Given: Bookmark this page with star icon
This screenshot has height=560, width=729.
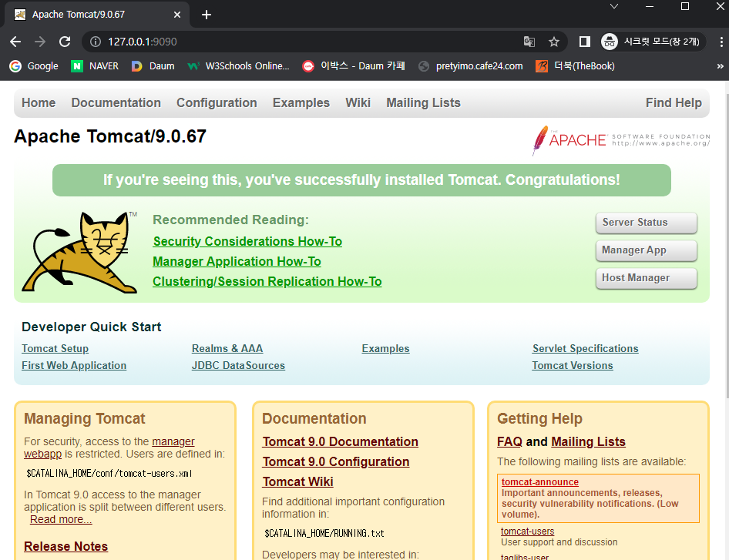Looking at the screenshot, I should point(554,42).
